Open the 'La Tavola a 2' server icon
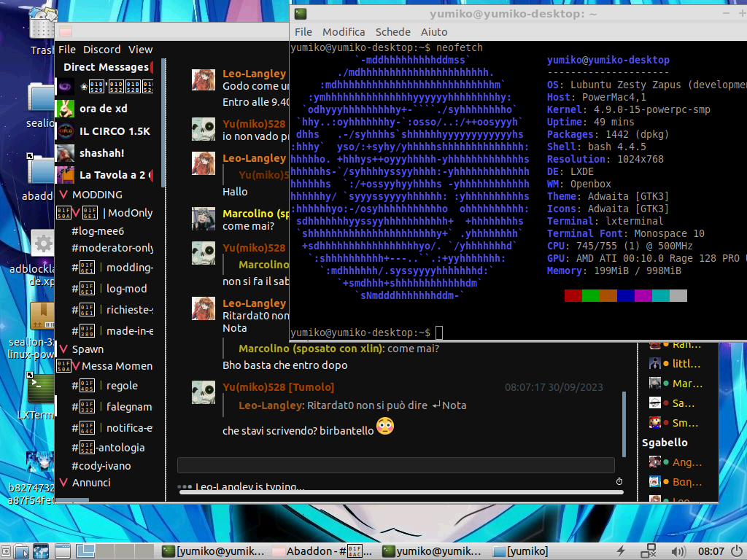Viewport: 747px width, 560px height. pyautogui.click(x=65, y=175)
